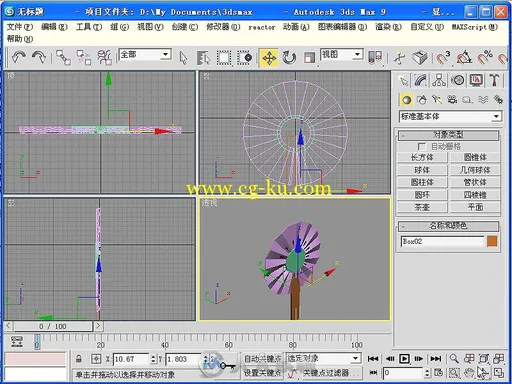Toggle Percent Snap

tap(485, 57)
